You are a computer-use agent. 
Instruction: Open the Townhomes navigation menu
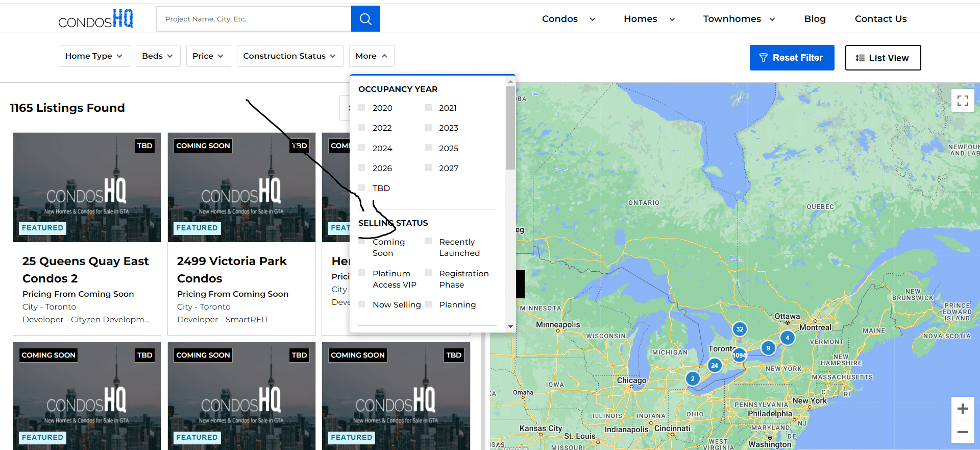[739, 19]
